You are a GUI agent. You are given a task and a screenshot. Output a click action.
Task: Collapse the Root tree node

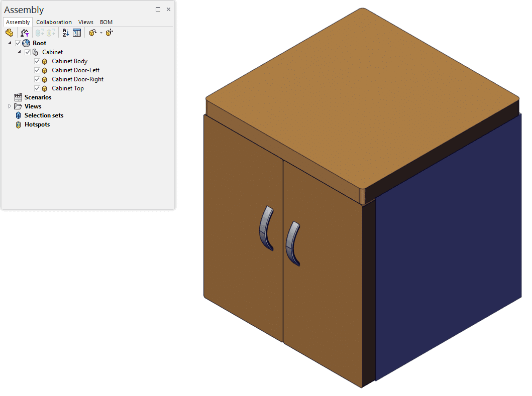(x=10, y=43)
